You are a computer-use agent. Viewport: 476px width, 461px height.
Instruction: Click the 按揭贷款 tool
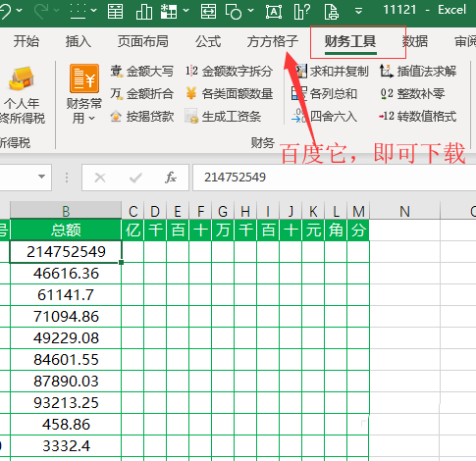click(141, 117)
